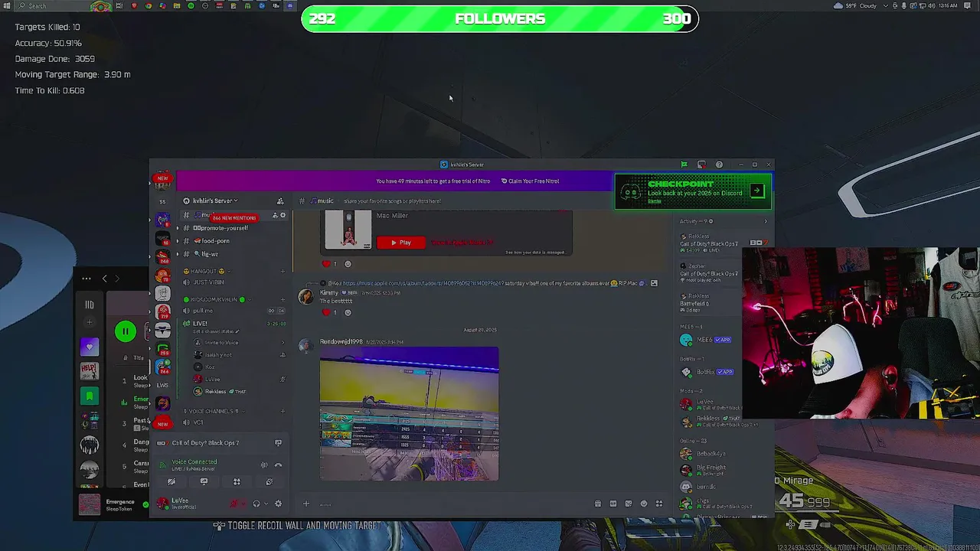Select user Koz in voice channel
Viewport: 980px width, 551px height.
click(x=208, y=367)
